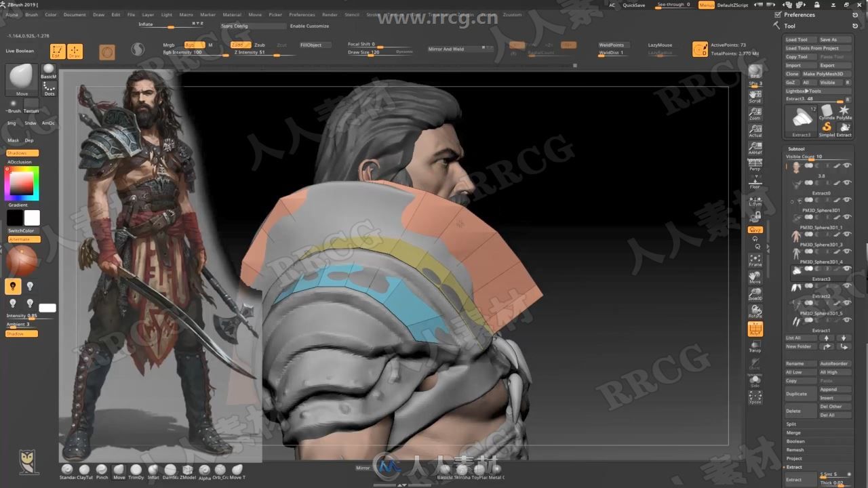Pick a color in the color picker square

coord(22,182)
